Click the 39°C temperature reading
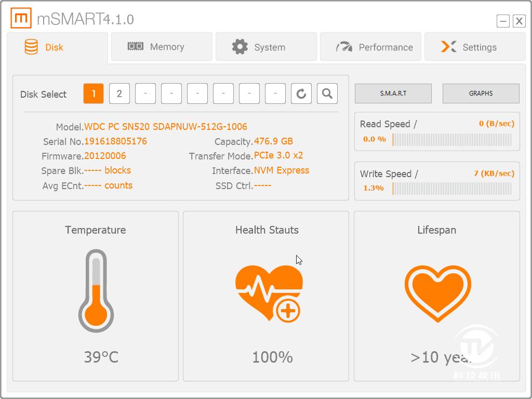This screenshot has width=532, height=399. click(x=101, y=357)
